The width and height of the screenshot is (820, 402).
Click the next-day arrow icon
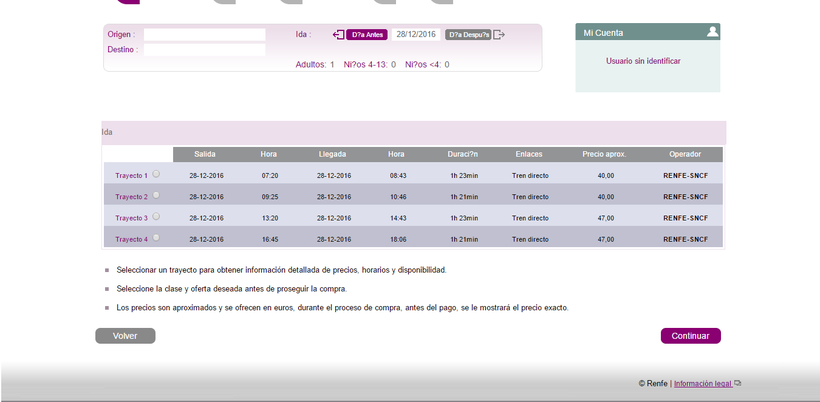coord(499,34)
